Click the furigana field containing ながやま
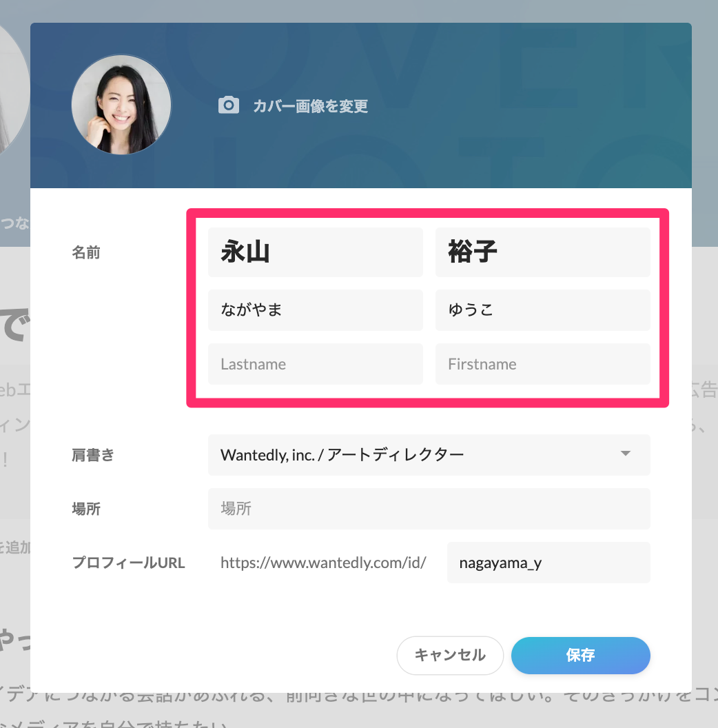718x728 pixels. 315,310
